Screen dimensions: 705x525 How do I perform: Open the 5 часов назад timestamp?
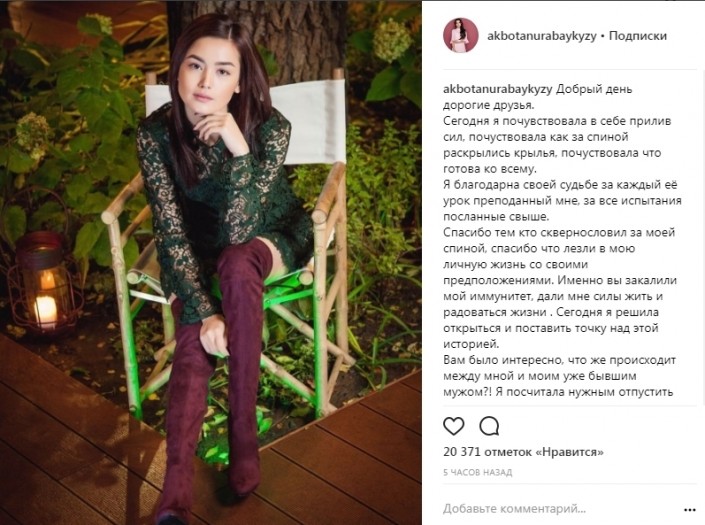point(477,472)
